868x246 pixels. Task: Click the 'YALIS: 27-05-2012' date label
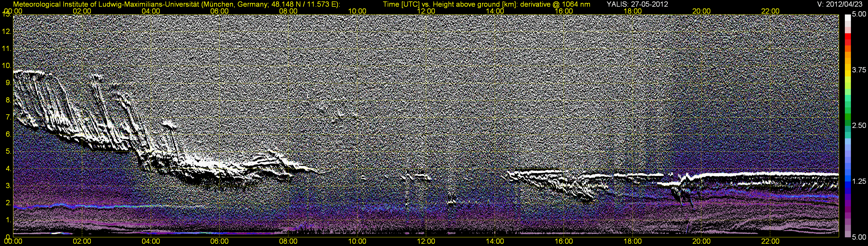[637, 4]
